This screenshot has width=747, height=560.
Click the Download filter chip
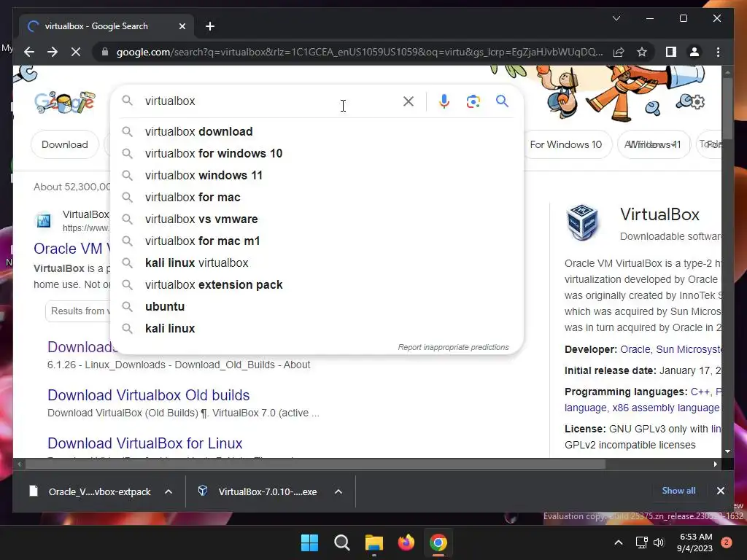coord(65,144)
